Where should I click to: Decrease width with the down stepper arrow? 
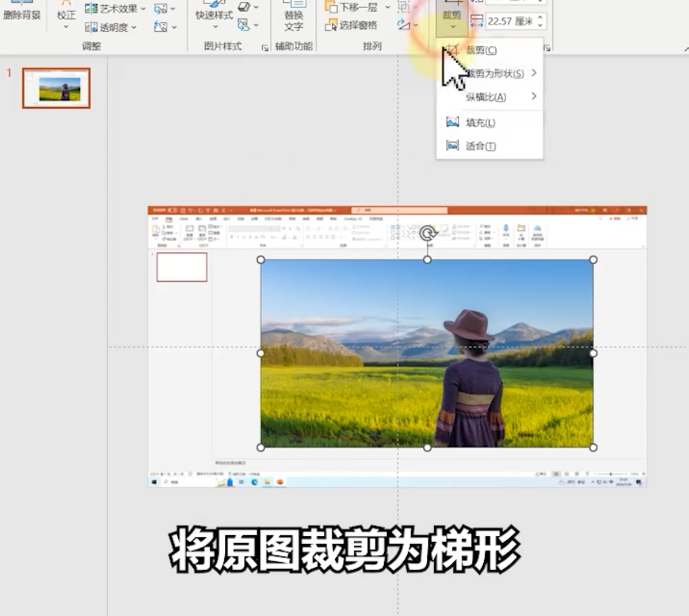[540, 25]
